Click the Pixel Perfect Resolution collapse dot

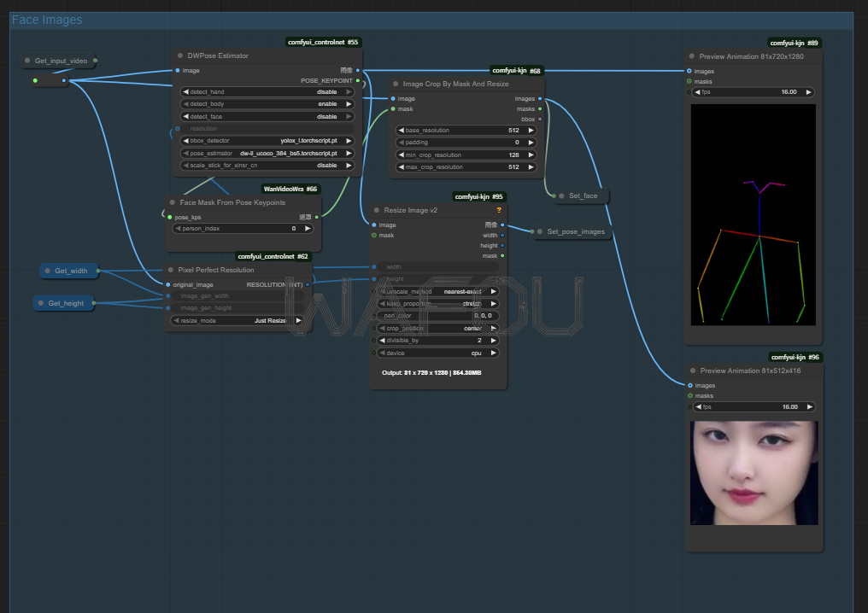coord(170,270)
